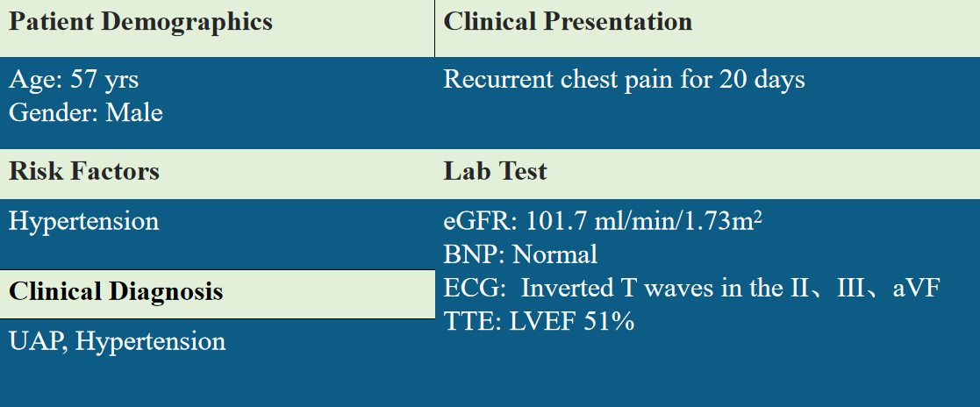The image size is (980, 407).
Task: Select the Risk Factors header
Action: [83, 171]
